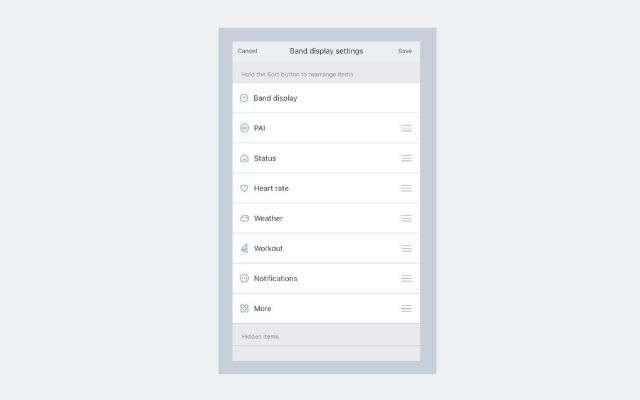
Task: Tap the Status reorder handle
Action: pyautogui.click(x=406, y=158)
